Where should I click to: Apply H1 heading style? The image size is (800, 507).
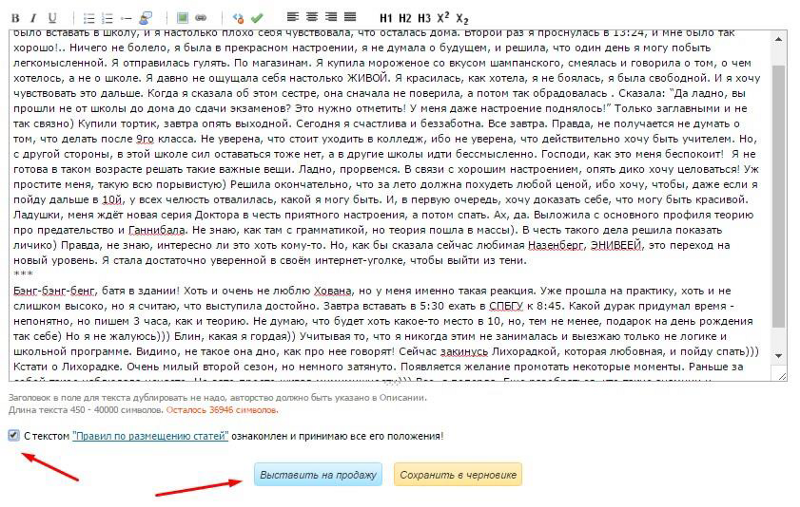point(387,18)
